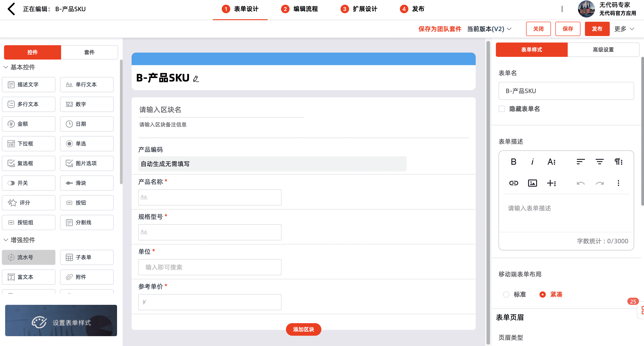Switch to the 套件 tab
Image resolution: width=644 pixels, height=346 pixels.
point(89,52)
